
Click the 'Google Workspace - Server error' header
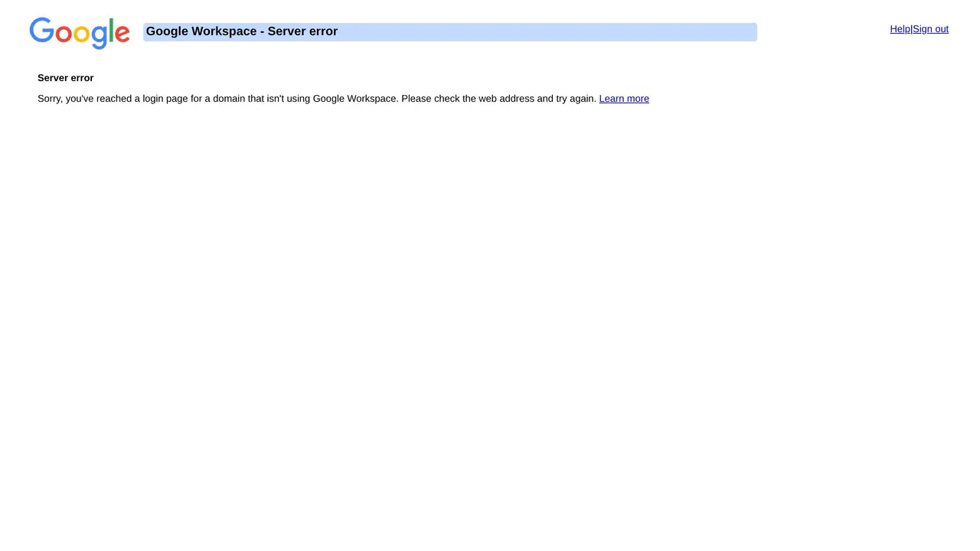tap(450, 32)
